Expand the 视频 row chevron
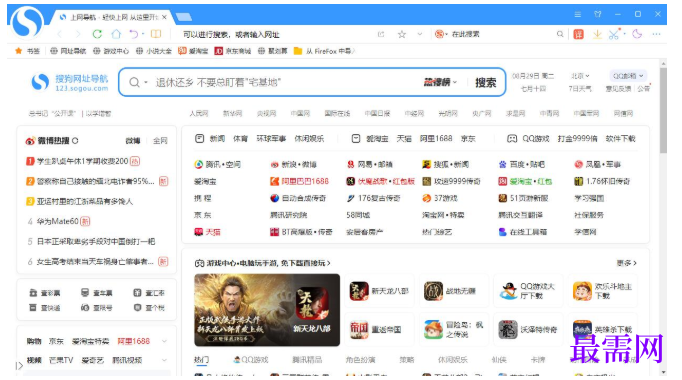The width and height of the screenshot is (682, 380). click(164, 360)
